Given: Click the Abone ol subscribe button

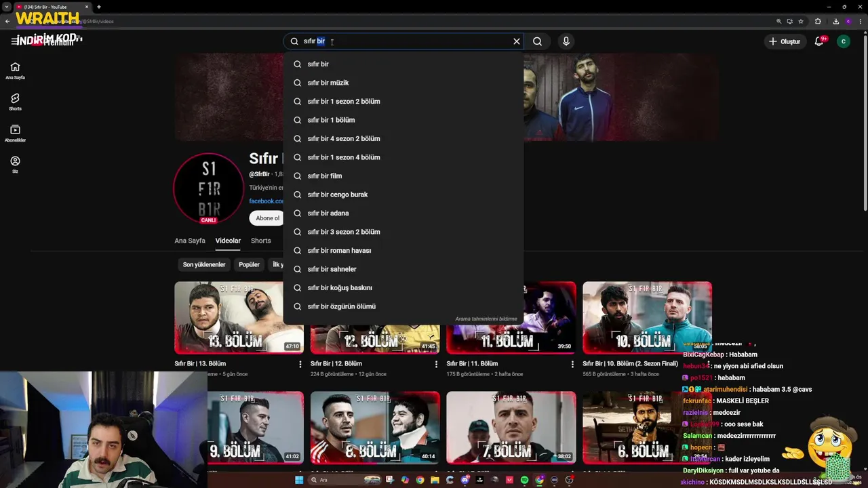Looking at the screenshot, I should [267, 218].
